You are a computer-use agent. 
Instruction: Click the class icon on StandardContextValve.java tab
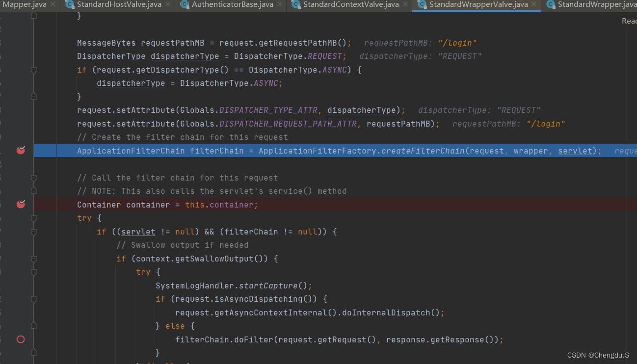coord(296,5)
